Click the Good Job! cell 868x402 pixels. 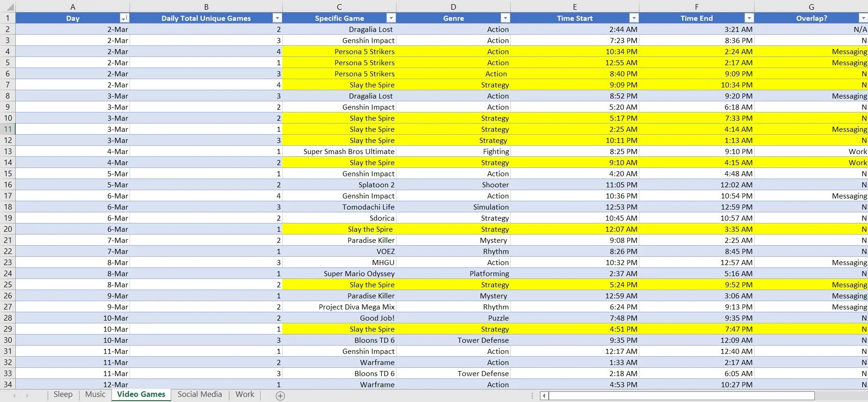coord(339,318)
